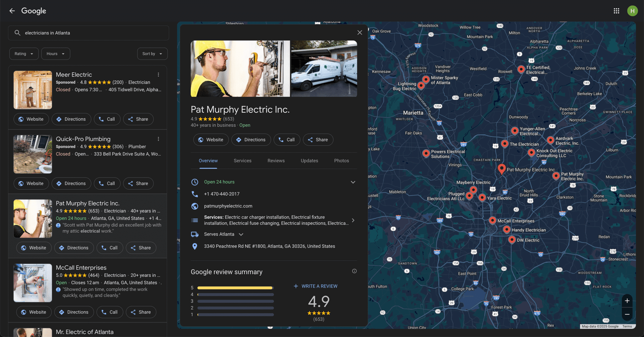Viewport: 644px width, 337px height.
Task: Open the electrician testing panel photo
Action: click(x=240, y=69)
